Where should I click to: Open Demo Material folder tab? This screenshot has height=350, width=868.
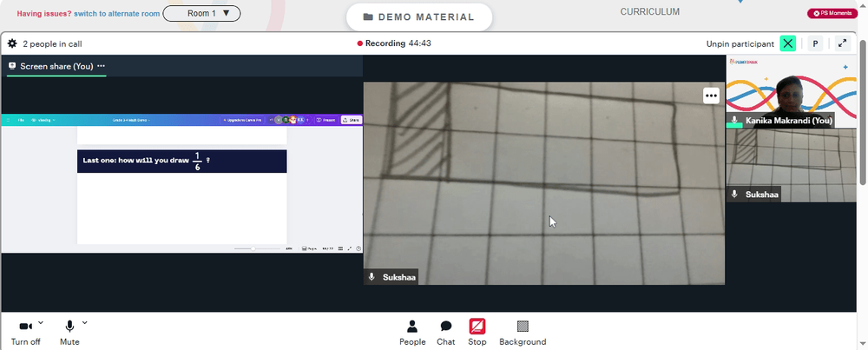pos(419,17)
